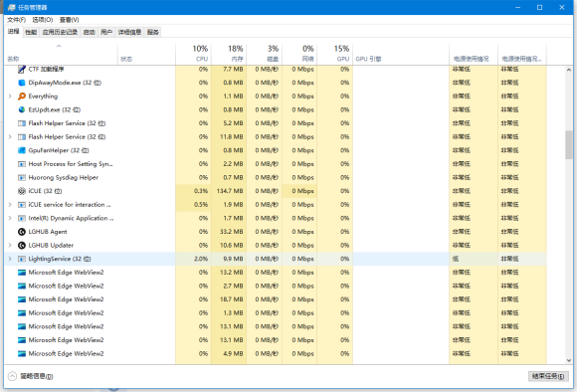The width and height of the screenshot is (577, 392).
Task: Switch to the 应用历史记录 tab
Action: pyautogui.click(x=60, y=33)
